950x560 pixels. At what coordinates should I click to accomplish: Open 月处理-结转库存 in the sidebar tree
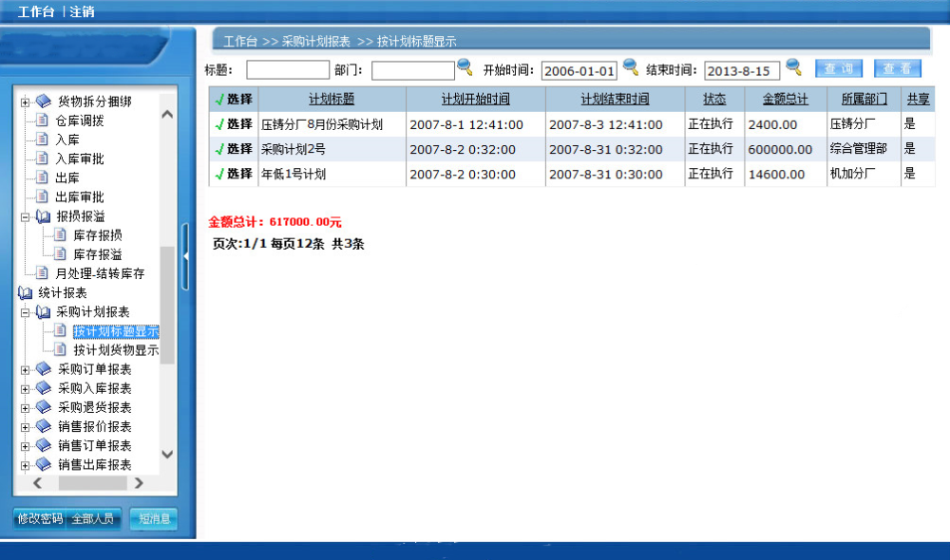(x=100, y=273)
